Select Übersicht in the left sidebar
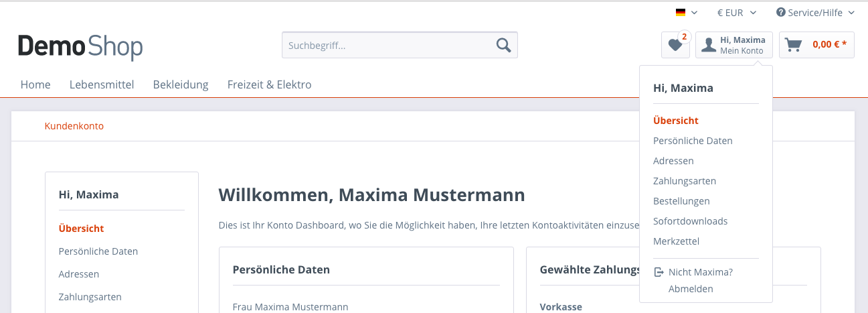868x313 pixels. coord(82,229)
